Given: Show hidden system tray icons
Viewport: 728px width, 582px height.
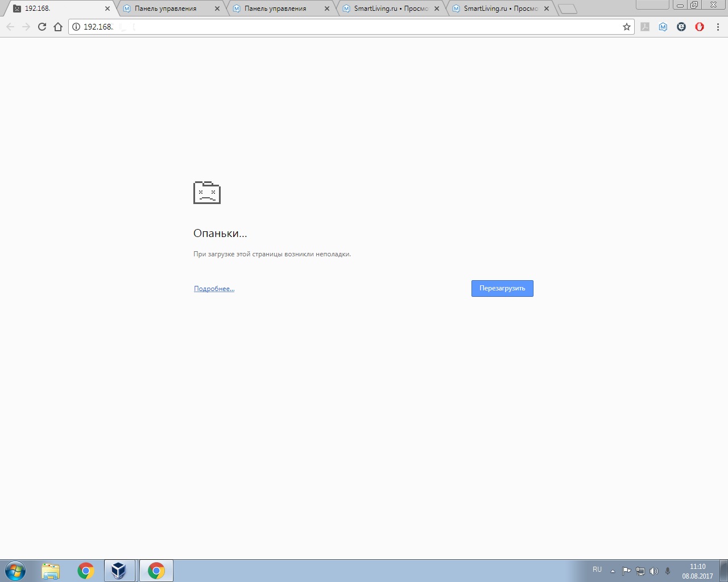Looking at the screenshot, I should pyautogui.click(x=613, y=571).
